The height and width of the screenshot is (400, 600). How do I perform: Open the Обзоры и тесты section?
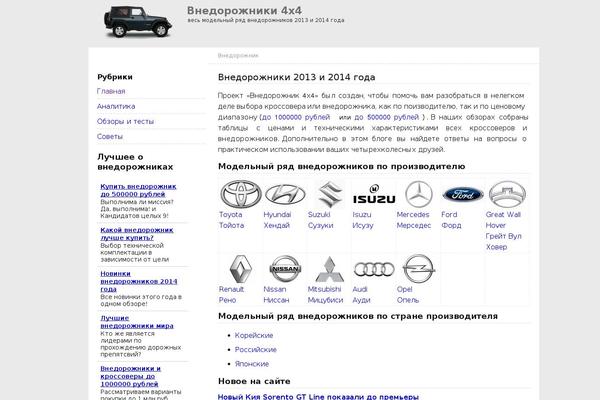126,121
